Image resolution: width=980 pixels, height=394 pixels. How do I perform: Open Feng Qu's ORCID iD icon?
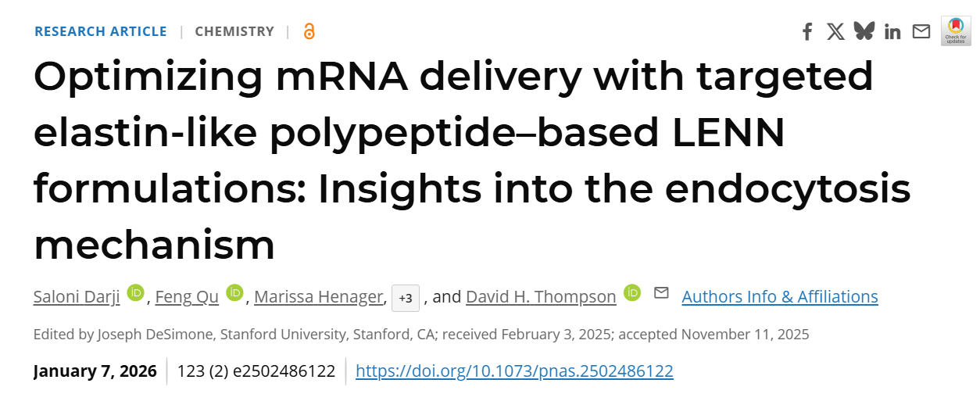click(234, 293)
